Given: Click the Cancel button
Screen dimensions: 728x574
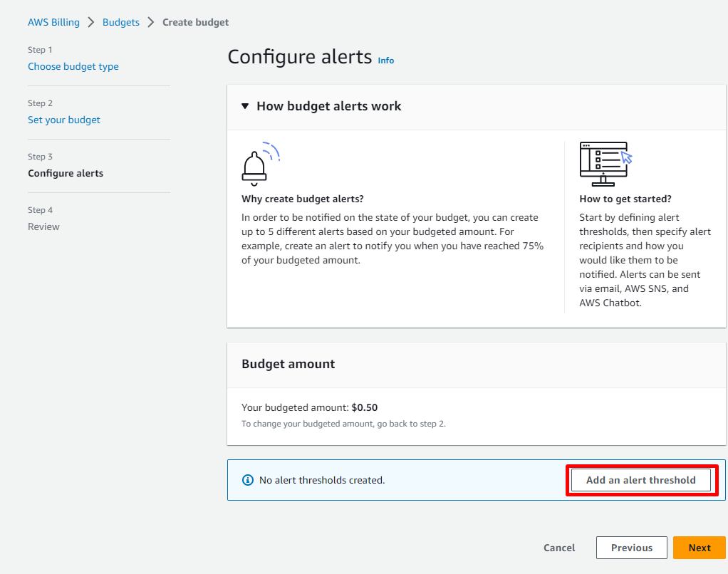Looking at the screenshot, I should tap(559, 548).
